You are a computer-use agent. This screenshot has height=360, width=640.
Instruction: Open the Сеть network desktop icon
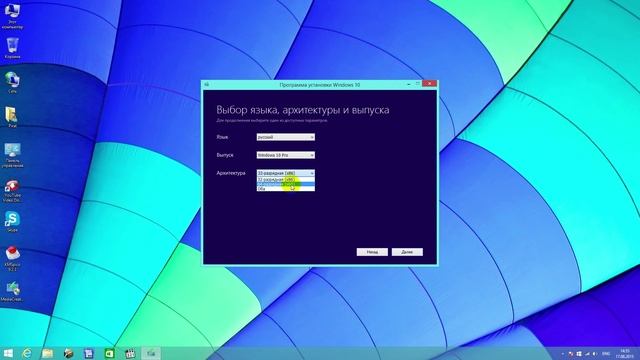(x=12, y=82)
